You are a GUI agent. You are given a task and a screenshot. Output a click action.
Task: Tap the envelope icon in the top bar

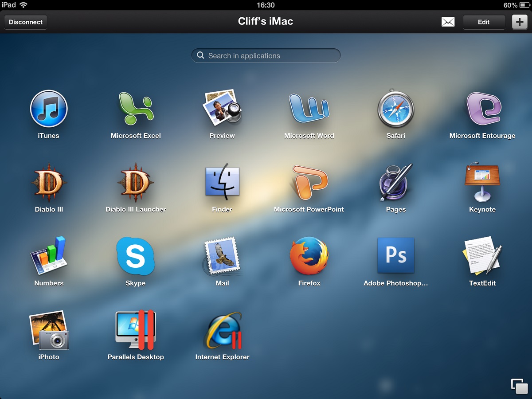click(x=448, y=22)
